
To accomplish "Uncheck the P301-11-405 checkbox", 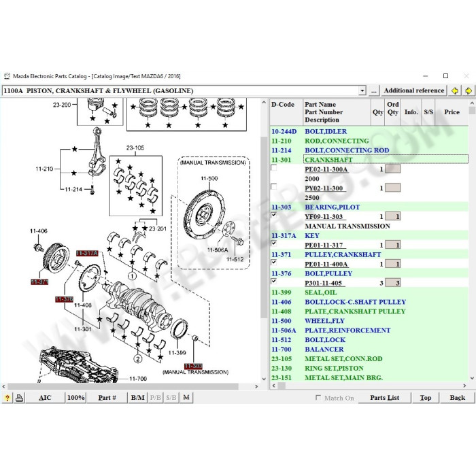I will [x=273, y=281].
